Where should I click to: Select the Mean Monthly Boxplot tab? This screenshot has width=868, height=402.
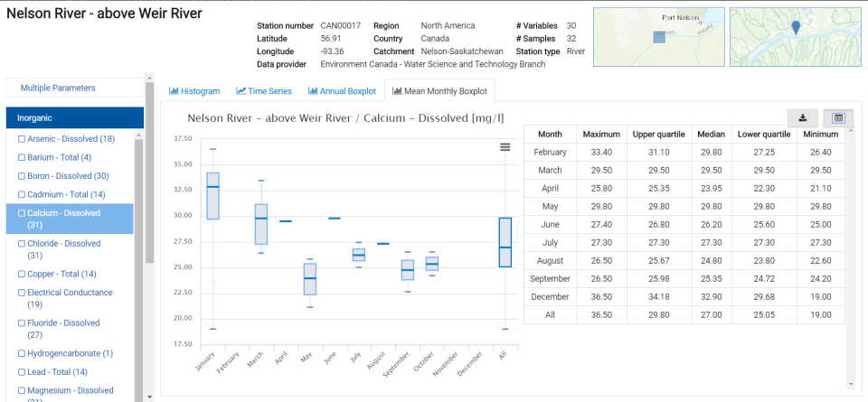pos(439,91)
